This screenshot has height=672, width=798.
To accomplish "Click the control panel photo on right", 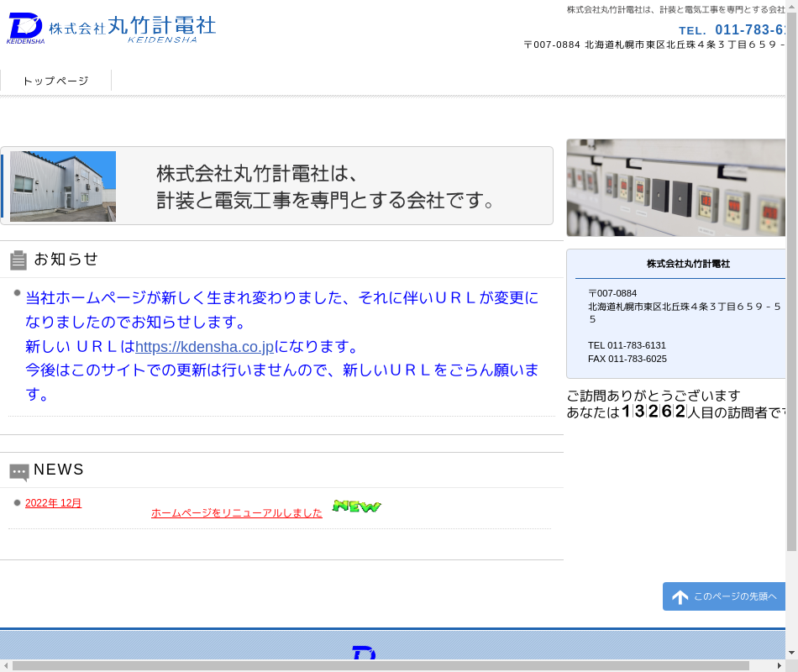I will click(676, 187).
